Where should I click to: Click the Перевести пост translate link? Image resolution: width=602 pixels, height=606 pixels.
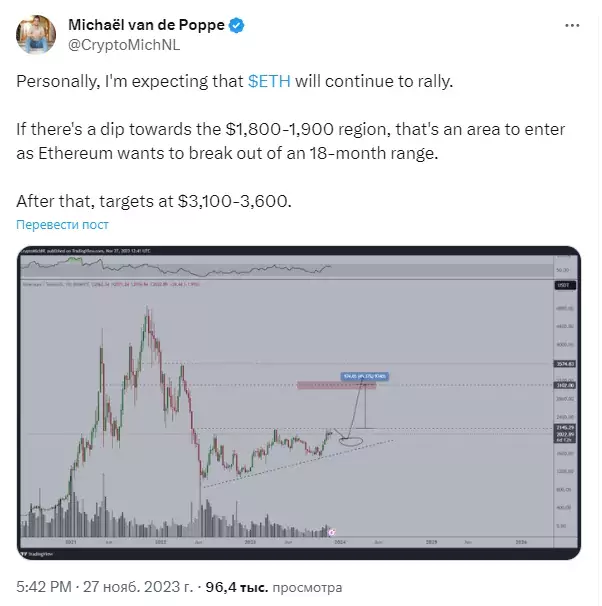[x=62, y=225]
